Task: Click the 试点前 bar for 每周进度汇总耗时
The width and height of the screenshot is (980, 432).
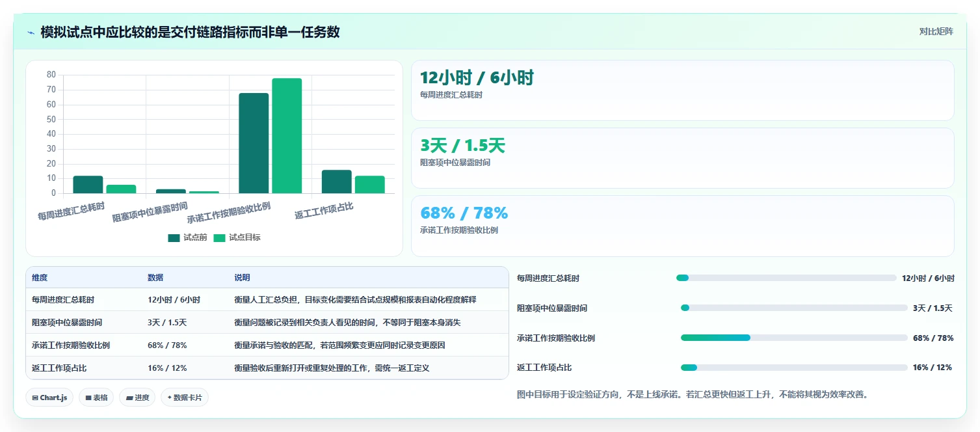Action: click(88, 185)
